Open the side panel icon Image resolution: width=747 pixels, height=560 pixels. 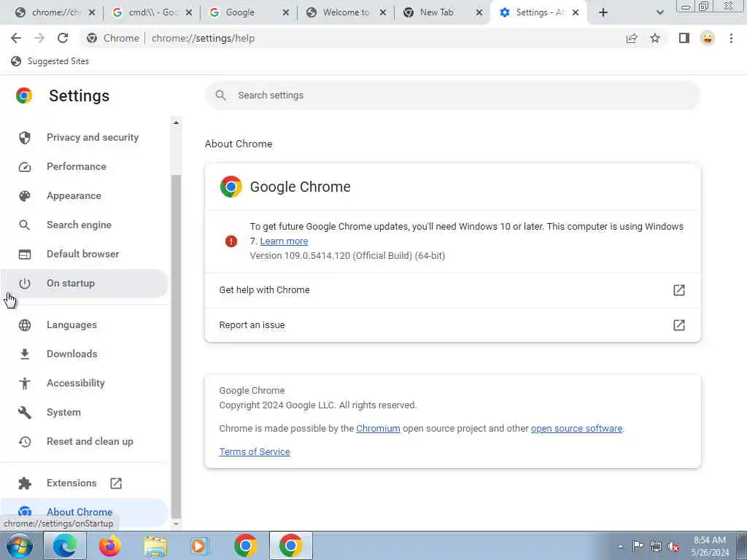tap(684, 38)
